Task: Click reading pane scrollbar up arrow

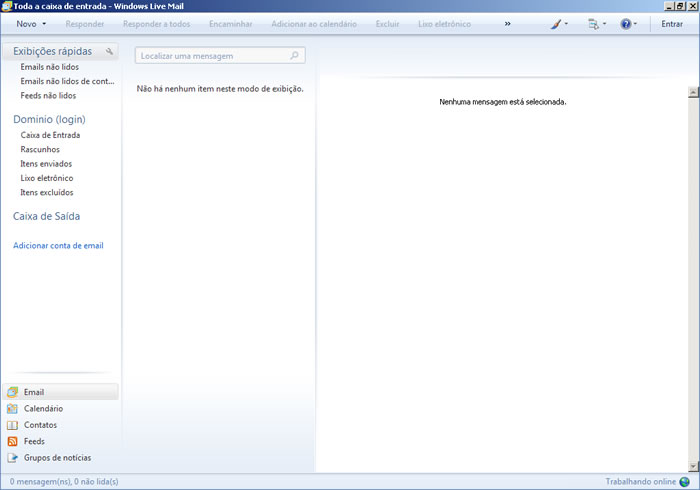Action: (693, 92)
